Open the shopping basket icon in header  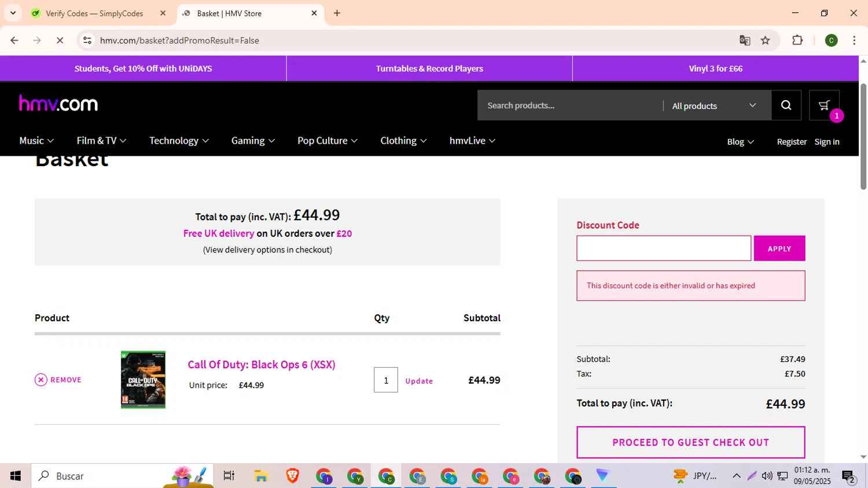point(824,105)
